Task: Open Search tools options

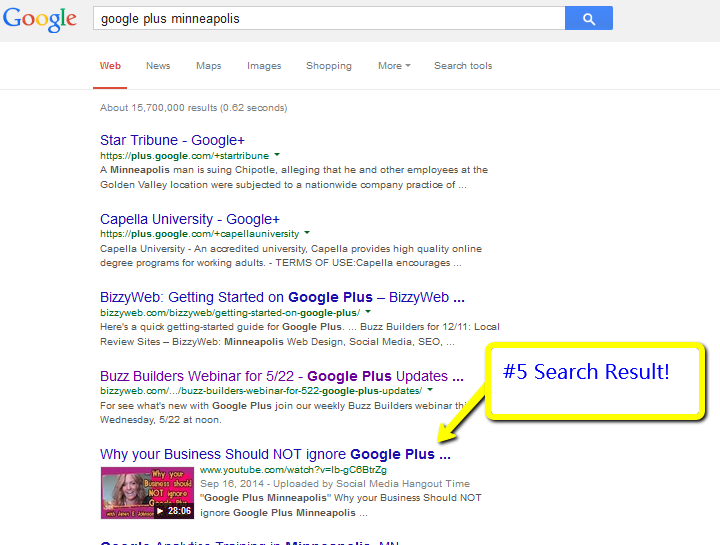Action: [x=463, y=66]
